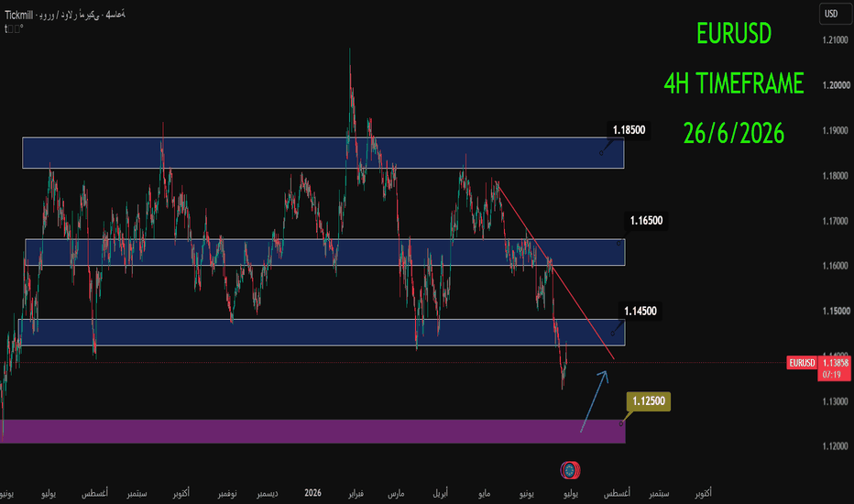Click the مايو month label on time axis
The height and width of the screenshot is (504, 854).
pos(484,493)
